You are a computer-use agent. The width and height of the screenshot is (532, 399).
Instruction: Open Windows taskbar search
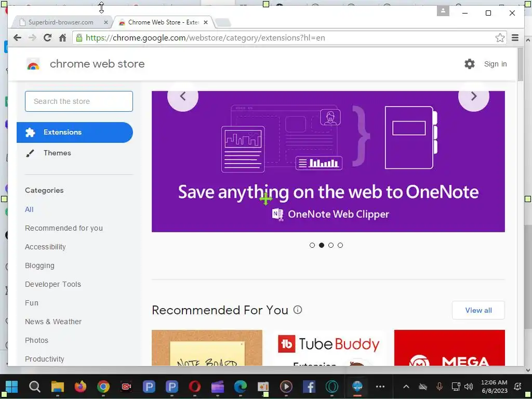pos(35,387)
